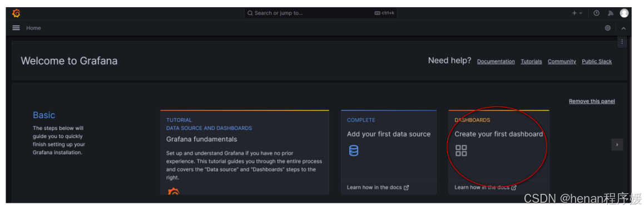Screen dimensions: 644x210
Task: Click the database icon on the data source card
Action: pos(354,151)
